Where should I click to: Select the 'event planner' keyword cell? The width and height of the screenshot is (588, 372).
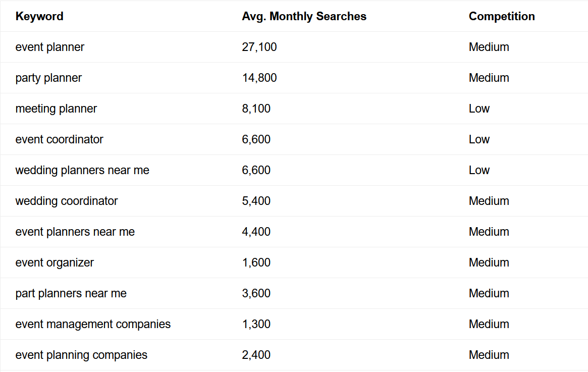[x=50, y=47]
